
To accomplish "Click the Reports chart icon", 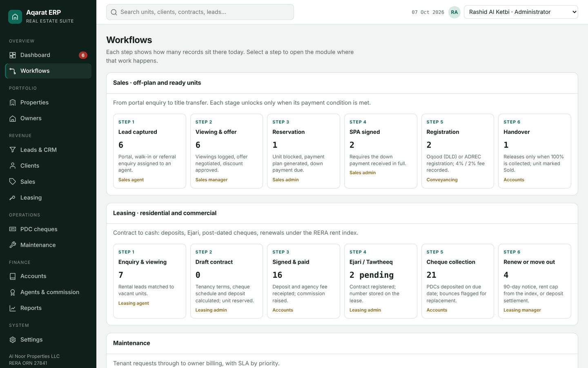I will (13, 308).
